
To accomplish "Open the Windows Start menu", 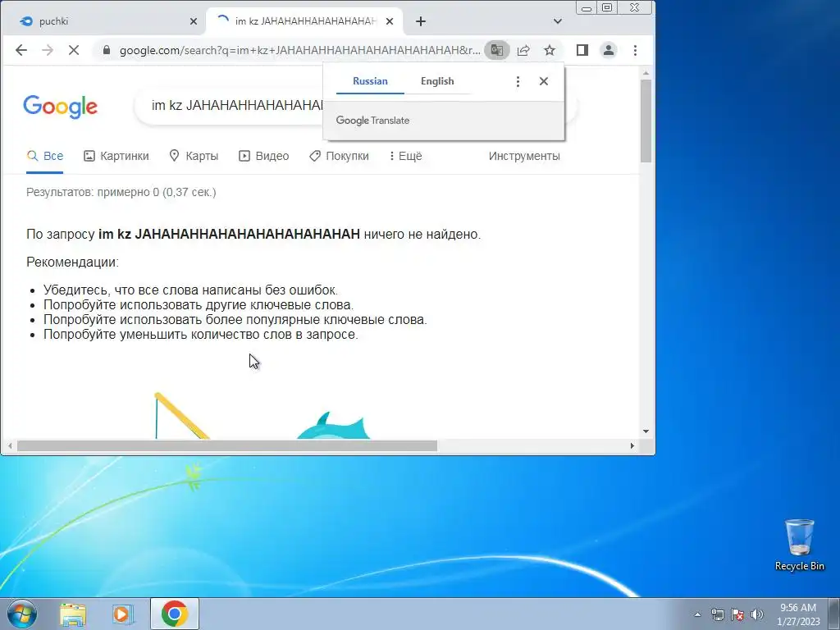I will pyautogui.click(x=21, y=614).
